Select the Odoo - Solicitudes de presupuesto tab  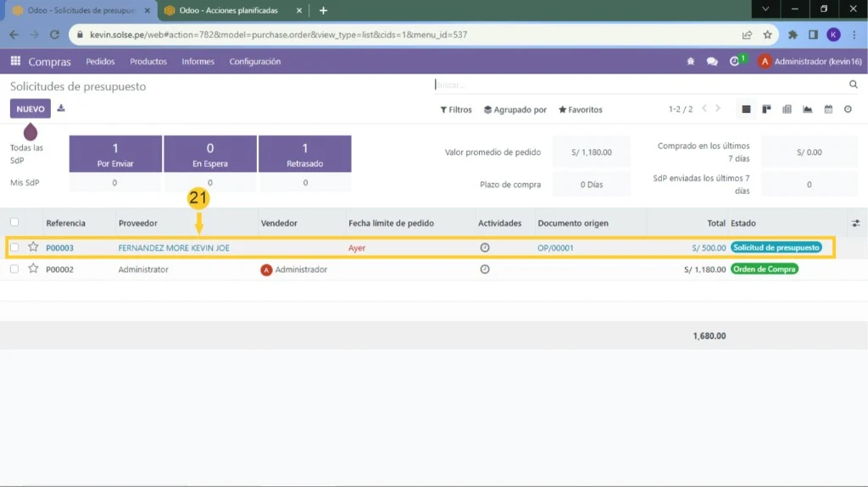[x=81, y=10]
